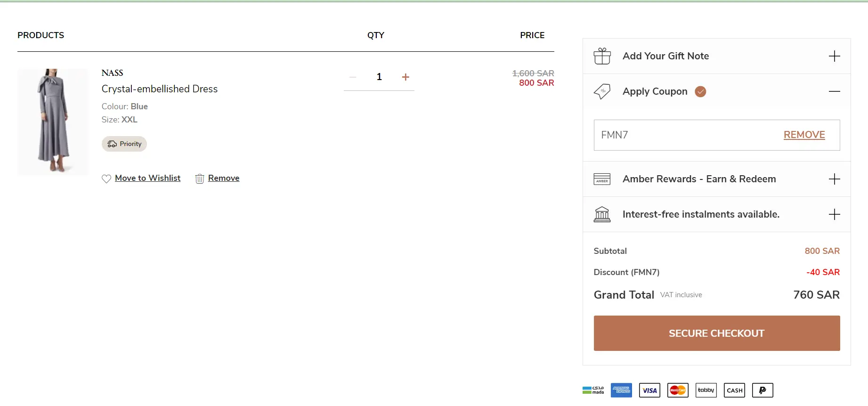Expand interest-free instalments section
Viewport: 868px width, 406px height.
coord(834,214)
